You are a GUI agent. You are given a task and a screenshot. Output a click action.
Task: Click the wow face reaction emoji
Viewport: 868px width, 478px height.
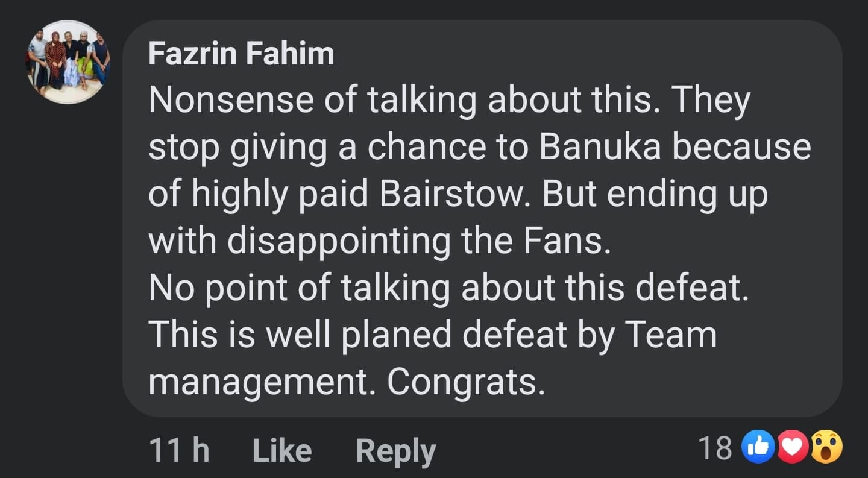tap(826, 448)
